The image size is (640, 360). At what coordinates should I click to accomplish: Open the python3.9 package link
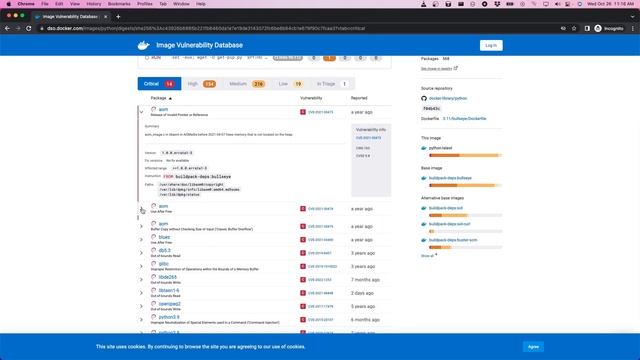click(169, 317)
